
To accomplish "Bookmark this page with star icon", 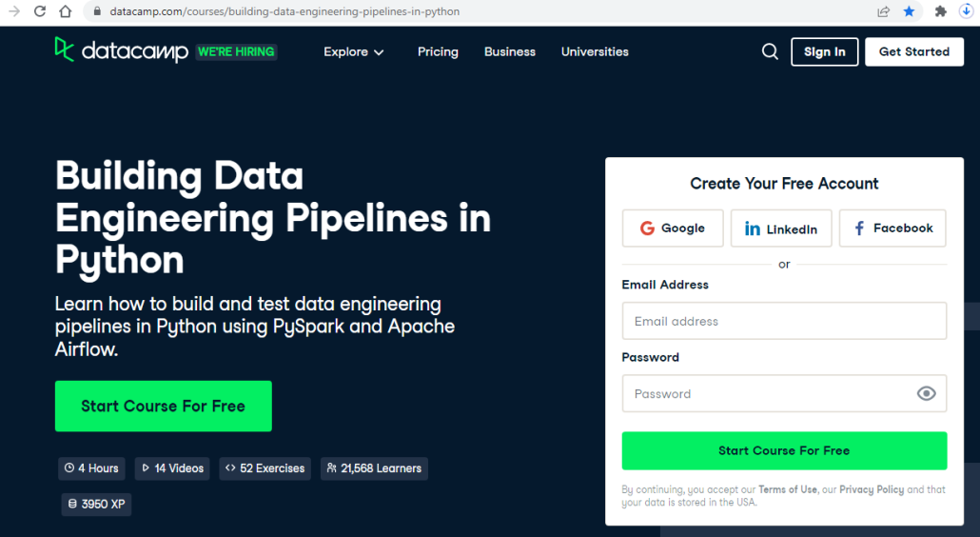I will point(910,11).
